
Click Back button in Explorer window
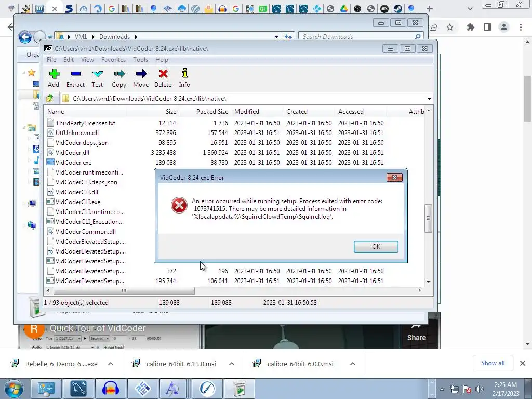coord(25,37)
